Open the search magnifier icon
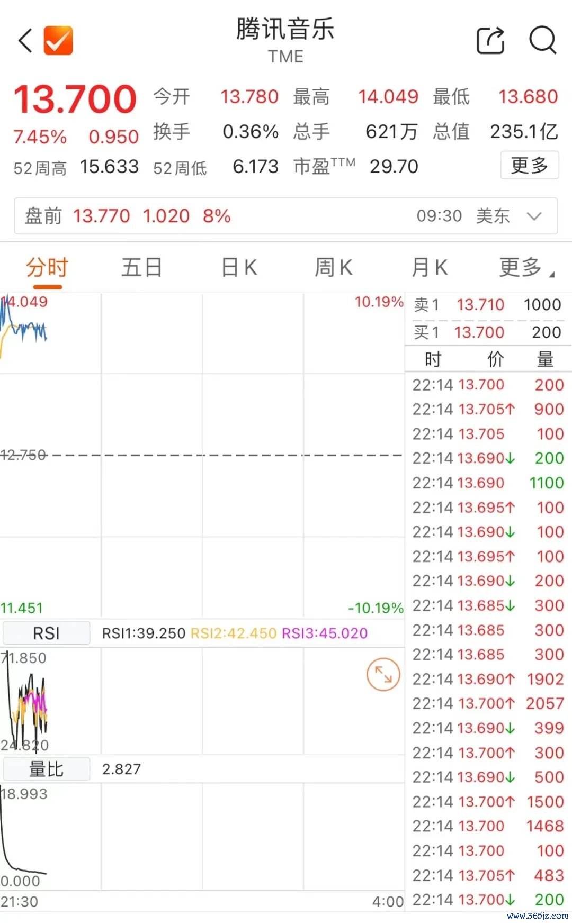The image size is (572, 924). point(542,40)
